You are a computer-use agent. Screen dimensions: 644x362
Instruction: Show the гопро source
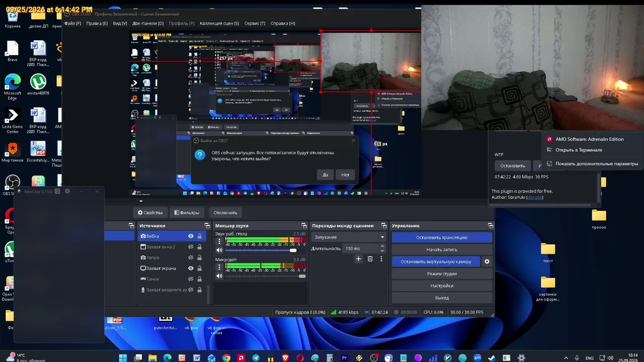(x=191, y=257)
